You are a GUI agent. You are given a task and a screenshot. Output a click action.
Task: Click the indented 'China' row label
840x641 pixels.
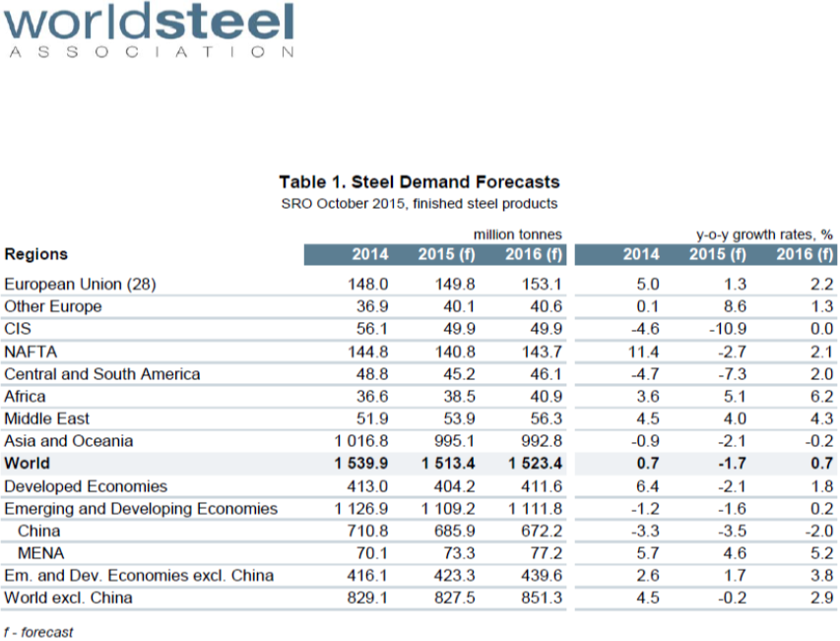(x=40, y=531)
